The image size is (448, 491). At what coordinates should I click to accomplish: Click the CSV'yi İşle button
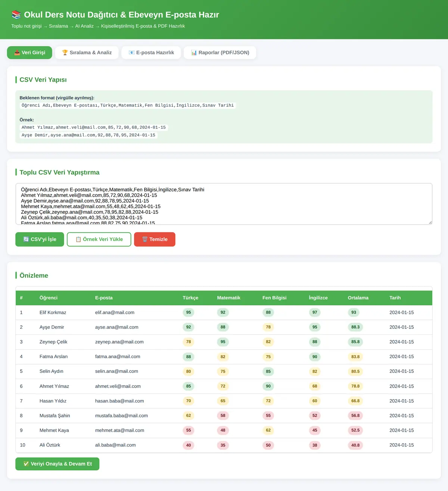pos(40,239)
